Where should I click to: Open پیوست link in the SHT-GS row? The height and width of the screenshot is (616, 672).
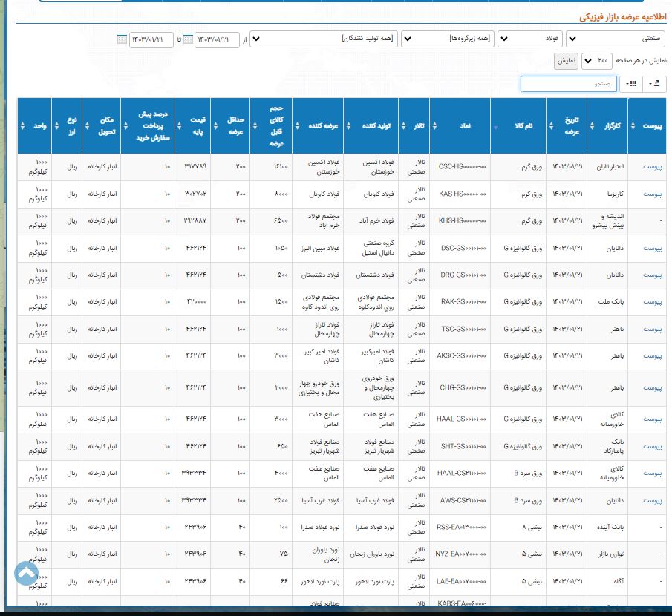pos(652,447)
